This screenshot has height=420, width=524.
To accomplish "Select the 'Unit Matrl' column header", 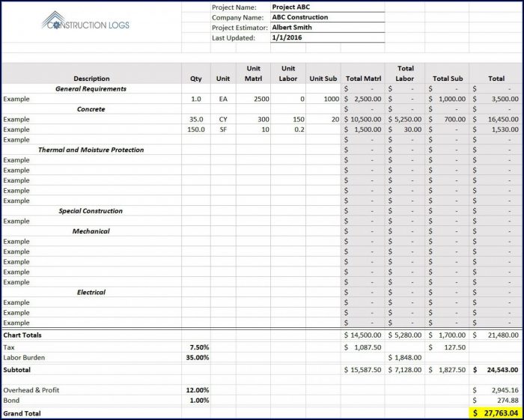I will tap(253, 73).
